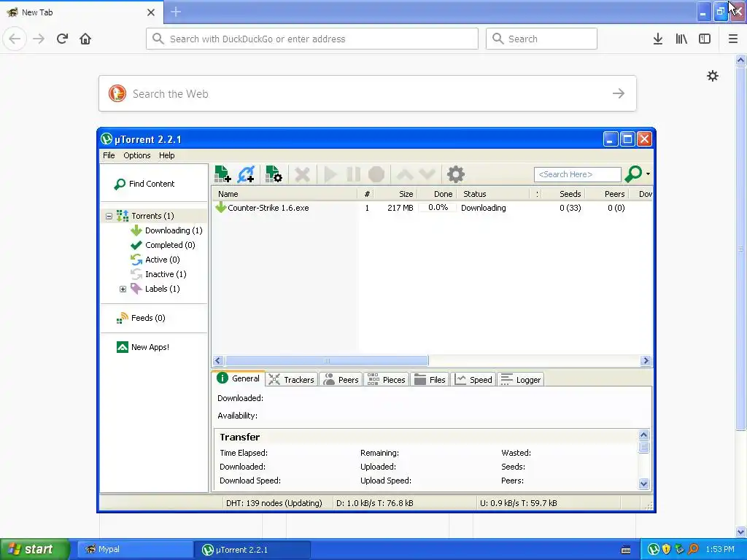The height and width of the screenshot is (560, 747).
Task: Click the browser address bar
Action: click(x=312, y=39)
